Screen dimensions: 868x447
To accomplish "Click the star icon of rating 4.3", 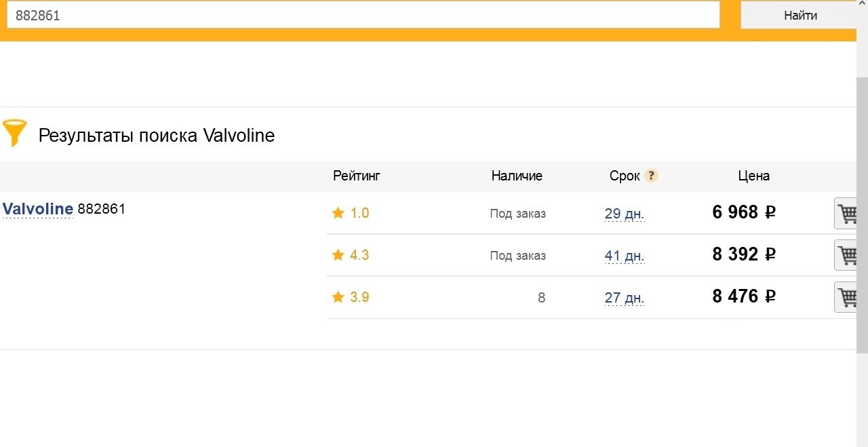I will pos(338,255).
